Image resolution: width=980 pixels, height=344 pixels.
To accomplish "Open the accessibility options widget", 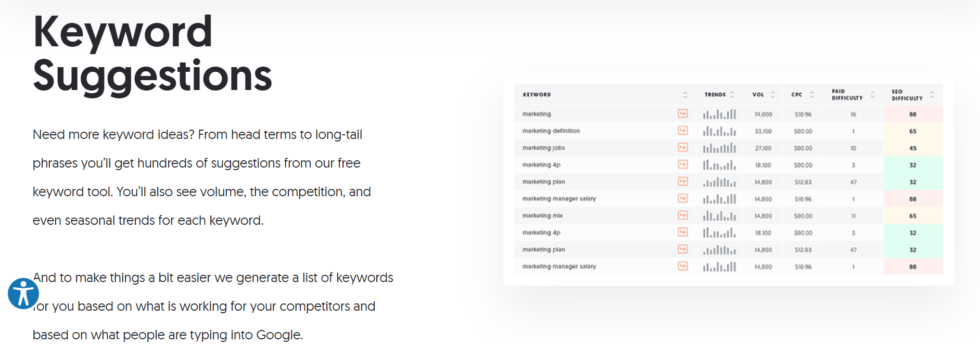I will (23, 294).
